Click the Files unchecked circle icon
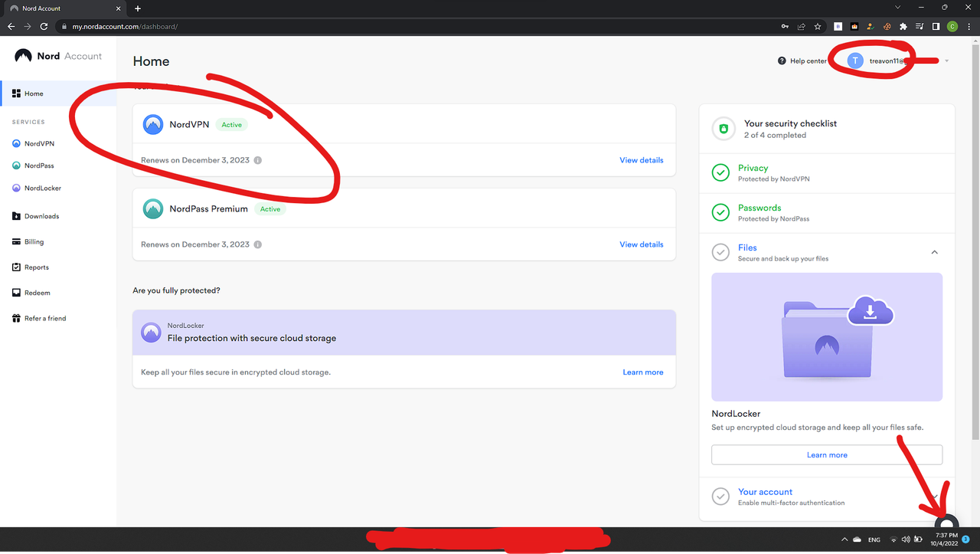The image size is (980, 554). [720, 252]
